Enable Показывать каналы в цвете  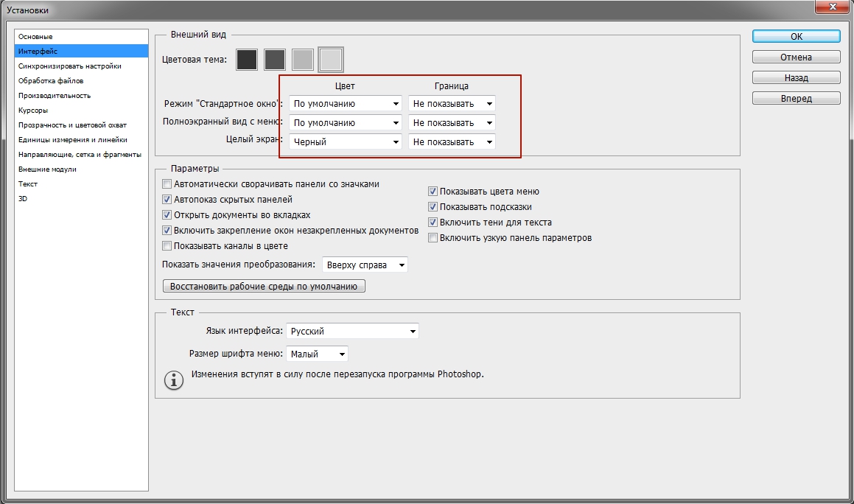pyautogui.click(x=167, y=245)
